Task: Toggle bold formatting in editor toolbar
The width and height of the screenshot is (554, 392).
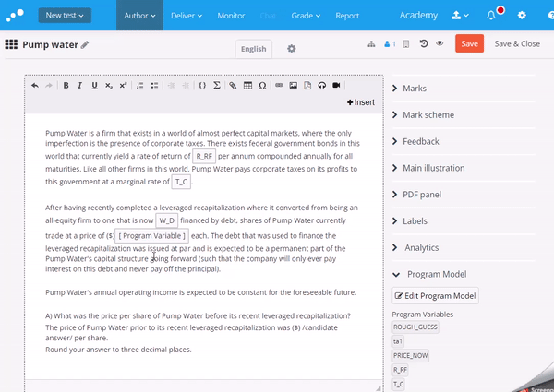Action: [x=66, y=86]
